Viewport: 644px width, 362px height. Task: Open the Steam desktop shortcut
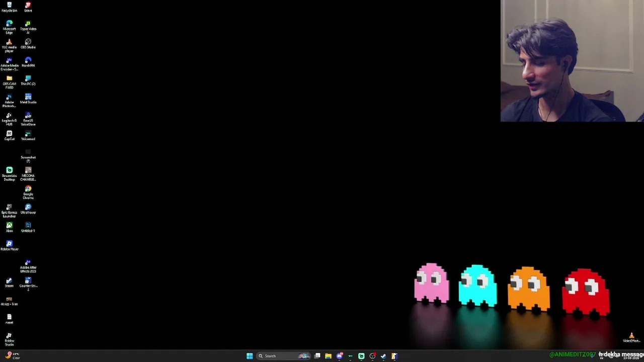[x=9, y=282]
